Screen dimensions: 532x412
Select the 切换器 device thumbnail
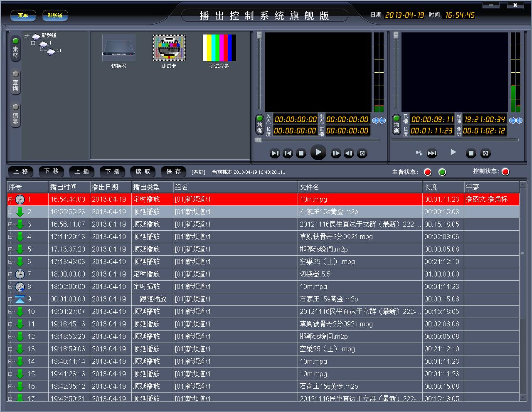pyautogui.click(x=118, y=52)
